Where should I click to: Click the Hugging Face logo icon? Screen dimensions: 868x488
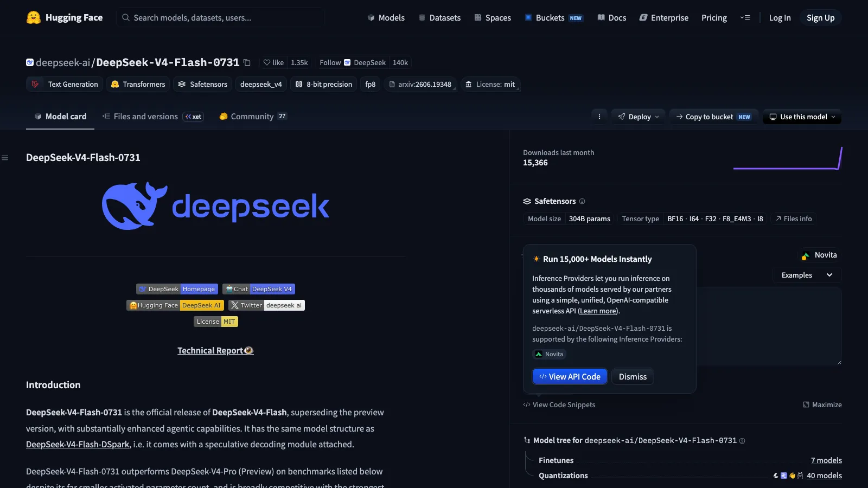(x=34, y=17)
